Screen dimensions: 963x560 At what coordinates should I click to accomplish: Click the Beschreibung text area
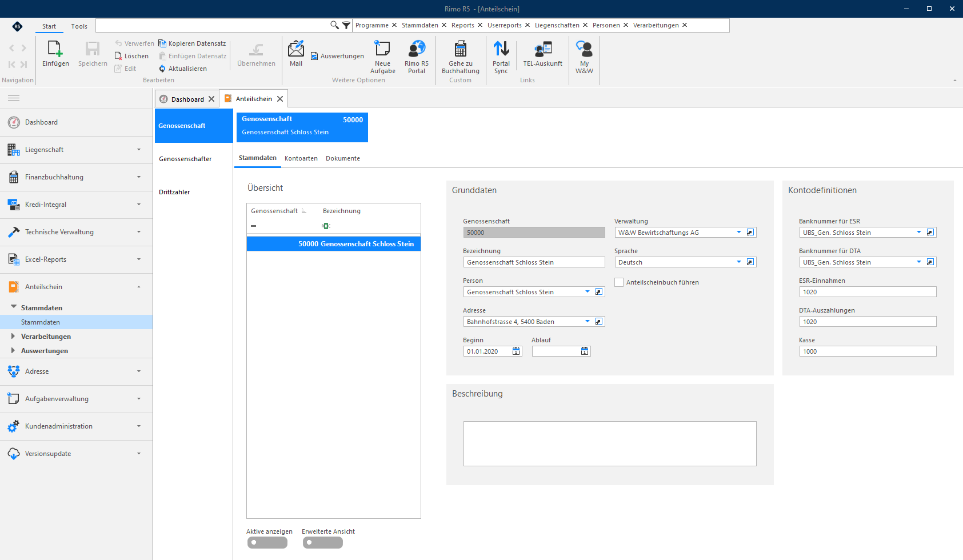coord(610,444)
